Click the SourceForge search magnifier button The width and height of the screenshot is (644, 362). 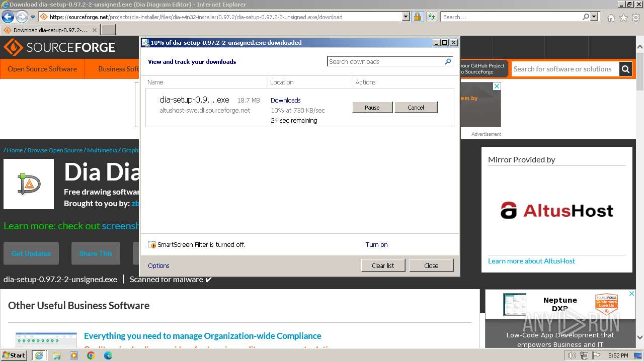[x=625, y=69]
